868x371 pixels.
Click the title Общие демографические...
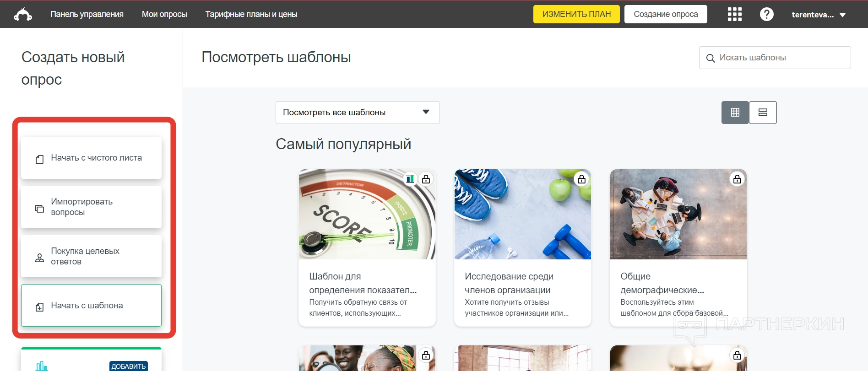coord(662,283)
